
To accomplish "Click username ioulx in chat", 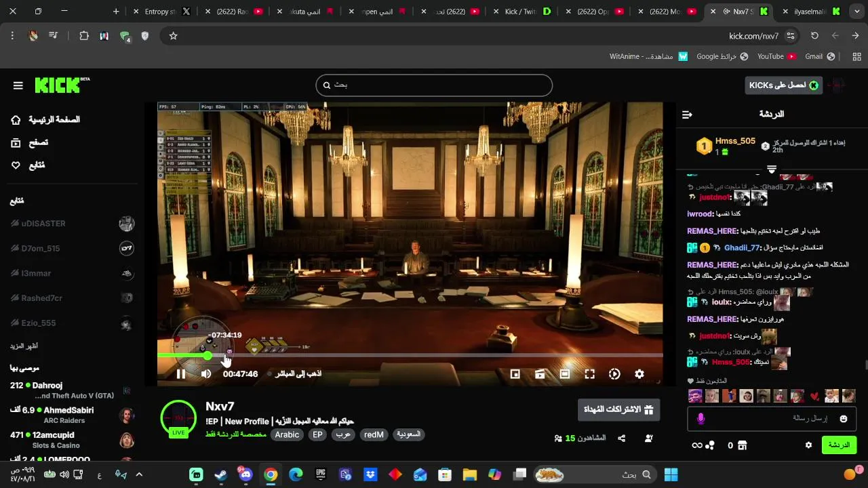I will [721, 302].
